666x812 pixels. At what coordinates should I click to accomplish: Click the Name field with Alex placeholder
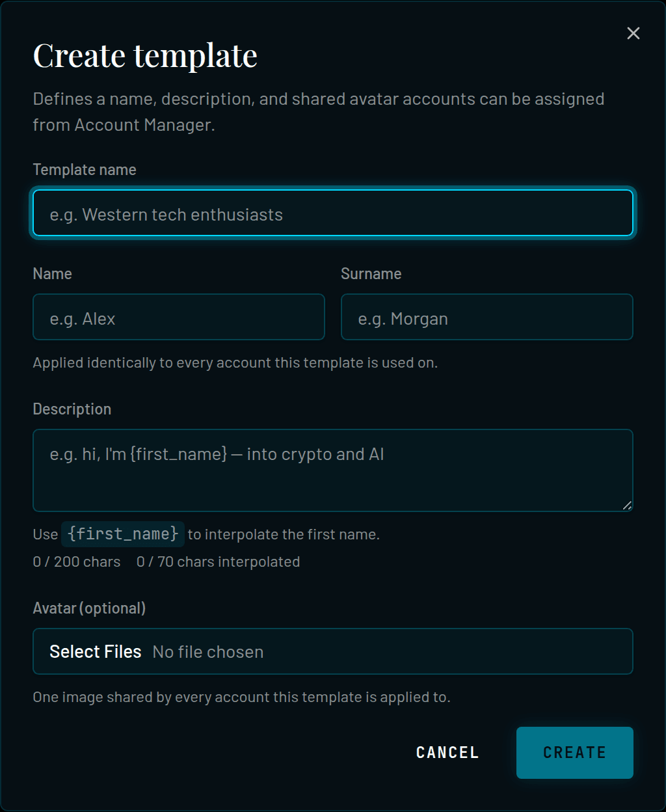point(179,317)
